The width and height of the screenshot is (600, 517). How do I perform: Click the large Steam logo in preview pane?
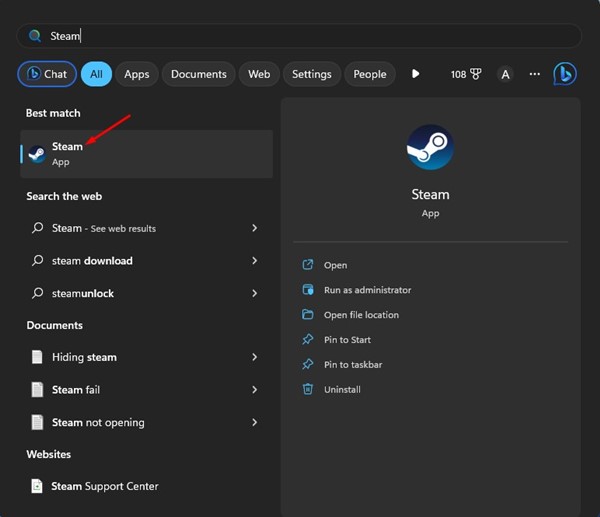tap(430, 148)
